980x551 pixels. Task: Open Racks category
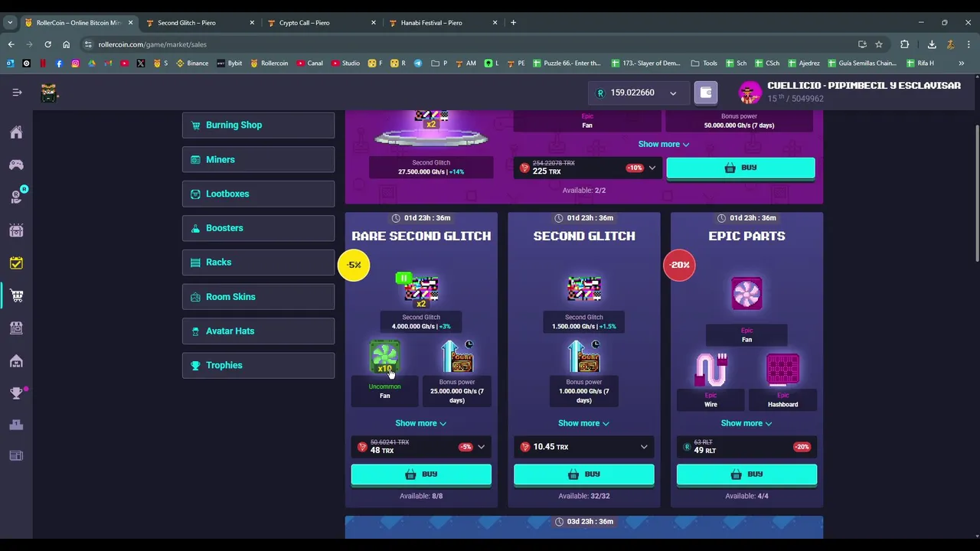pos(258,262)
